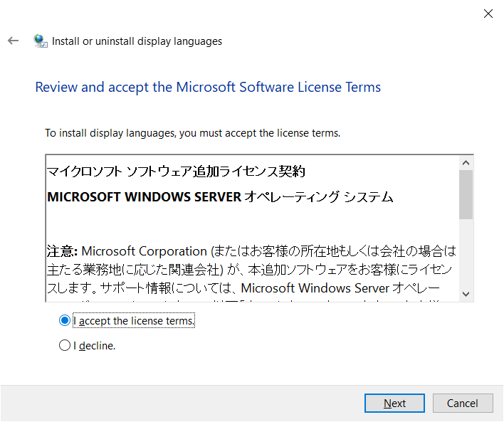Image resolution: width=504 pixels, height=422 pixels.
Task: Go back using the back arrow
Action: [x=14, y=41]
